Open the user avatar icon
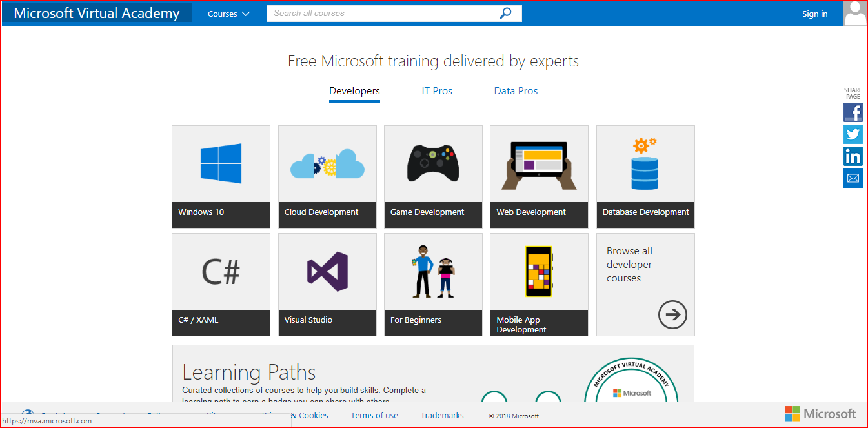The width and height of the screenshot is (868, 428). click(855, 13)
